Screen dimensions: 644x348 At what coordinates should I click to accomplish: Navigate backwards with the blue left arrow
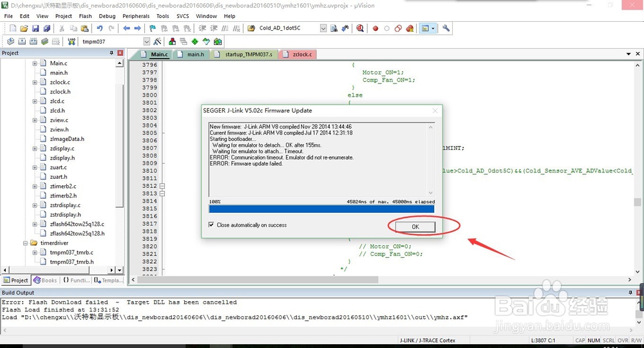click(126, 28)
